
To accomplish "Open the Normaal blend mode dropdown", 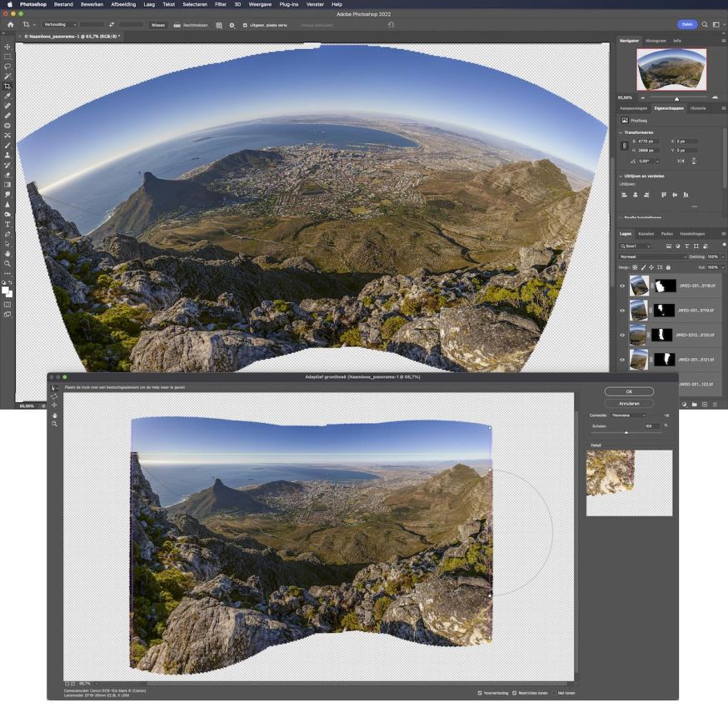I will [x=653, y=256].
